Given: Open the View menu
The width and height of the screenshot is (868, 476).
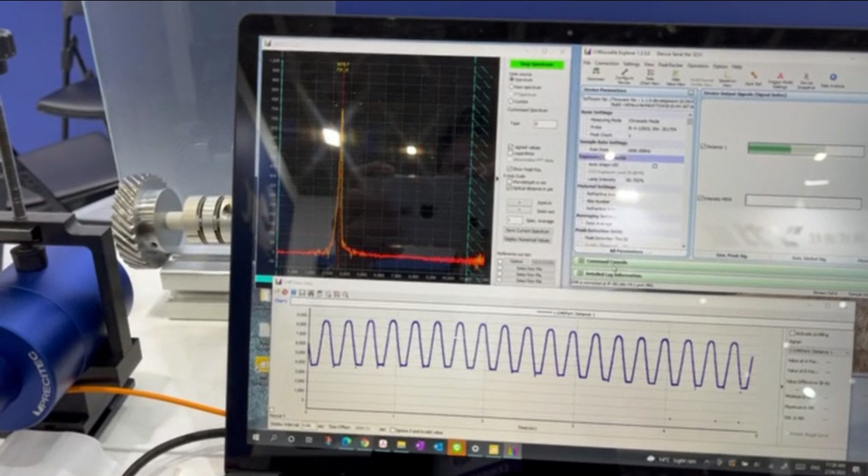Looking at the screenshot, I should [x=649, y=64].
